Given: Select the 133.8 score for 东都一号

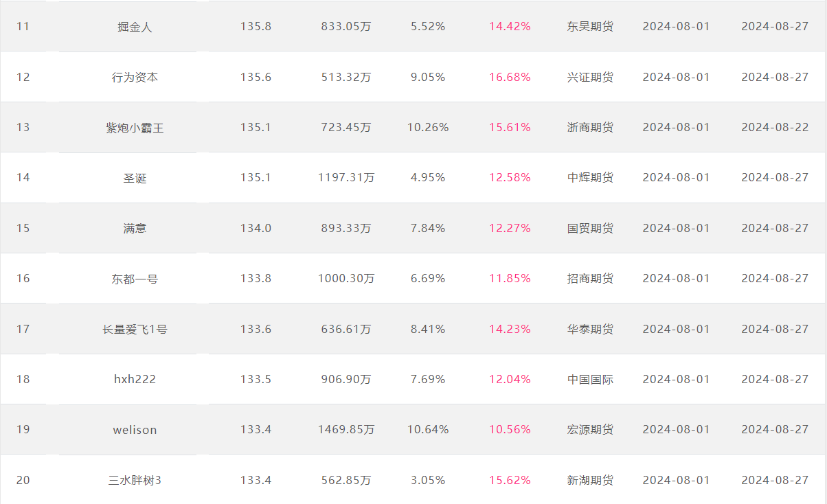Looking at the screenshot, I should (x=256, y=279).
